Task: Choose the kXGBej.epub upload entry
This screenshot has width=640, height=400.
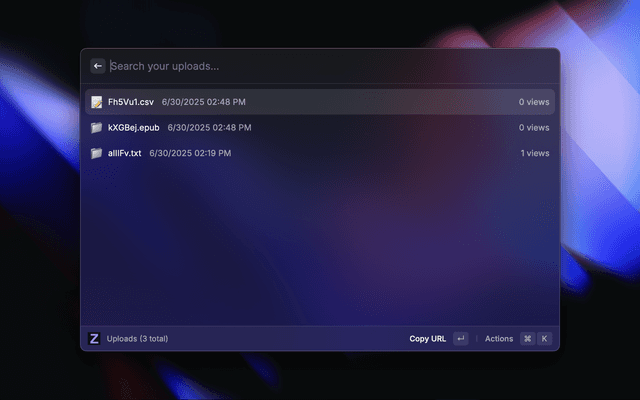Action: click(320, 128)
